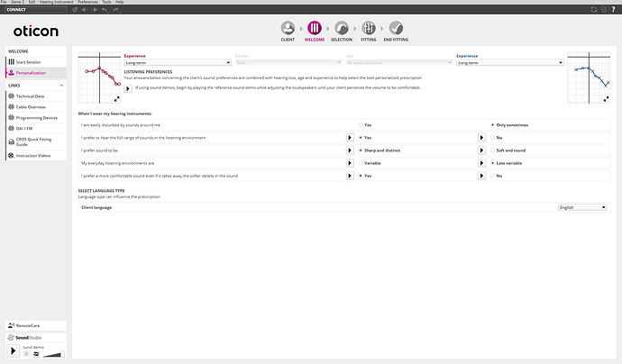Select 'Less variable' listening environments
The height and width of the screenshot is (364, 622).
pos(493,163)
